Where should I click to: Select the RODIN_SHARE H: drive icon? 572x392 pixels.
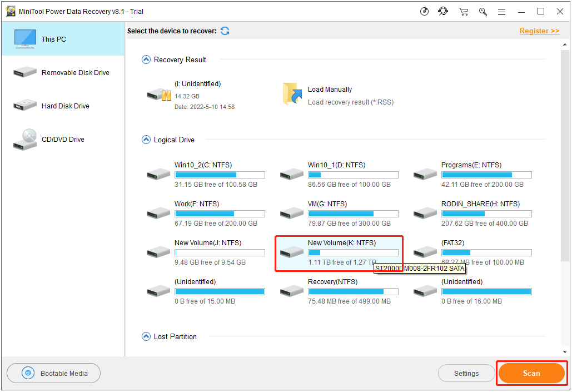[x=425, y=213]
